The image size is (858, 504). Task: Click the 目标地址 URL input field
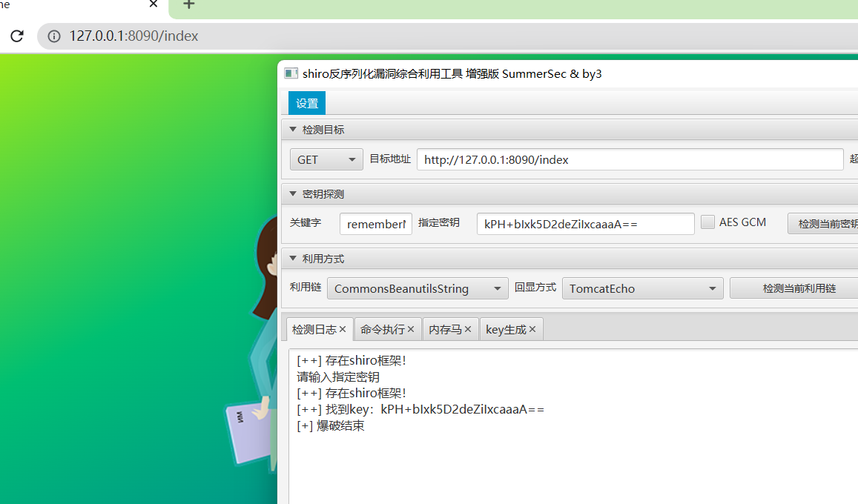click(x=630, y=159)
